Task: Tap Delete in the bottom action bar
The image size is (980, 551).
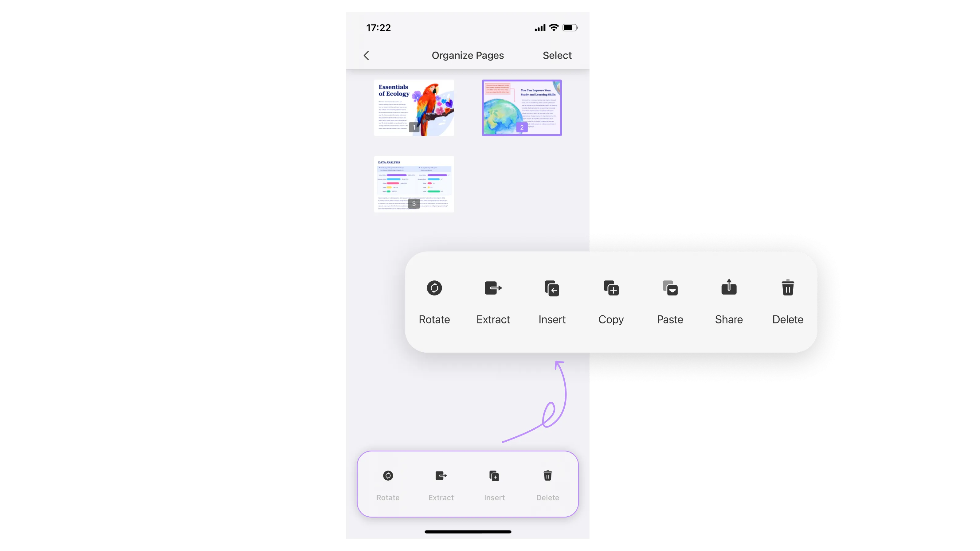Action: [x=548, y=483]
